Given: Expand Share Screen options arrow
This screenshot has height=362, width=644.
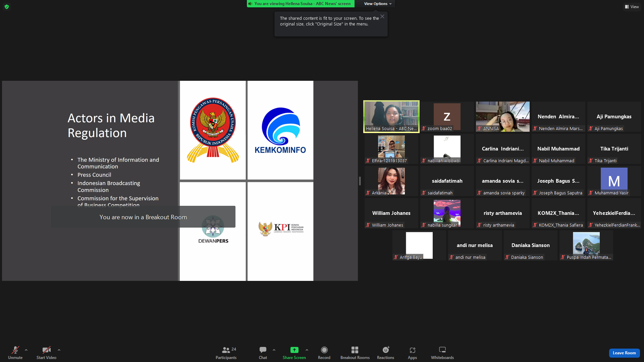Looking at the screenshot, I should [307, 350].
